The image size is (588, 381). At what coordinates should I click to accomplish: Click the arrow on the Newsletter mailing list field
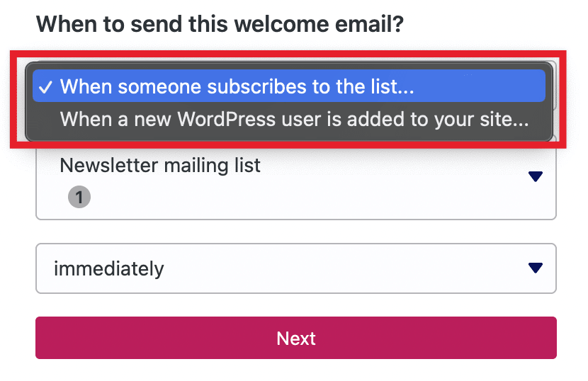pos(535,176)
